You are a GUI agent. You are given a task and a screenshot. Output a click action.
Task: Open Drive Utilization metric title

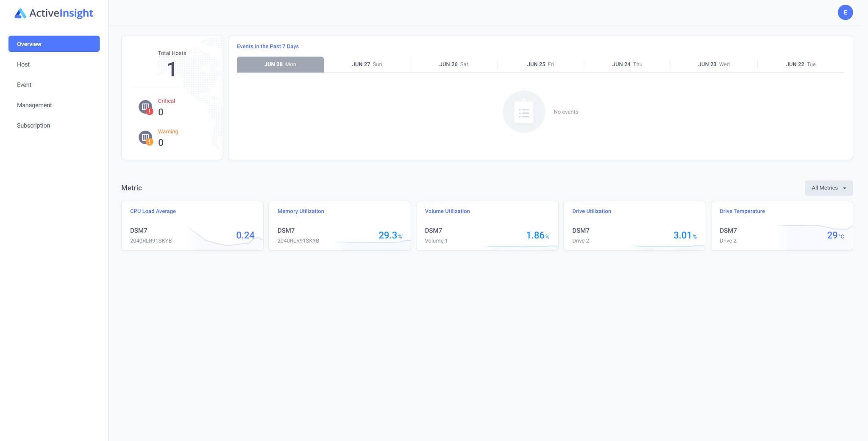click(x=592, y=211)
